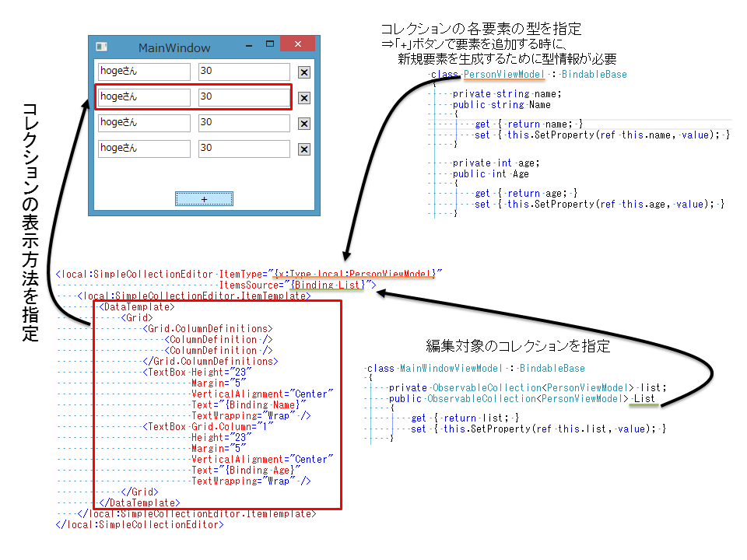The width and height of the screenshot is (747, 560).
Task: Click the third row's 'hogeさん' textbox
Action: click(x=144, y=123)
